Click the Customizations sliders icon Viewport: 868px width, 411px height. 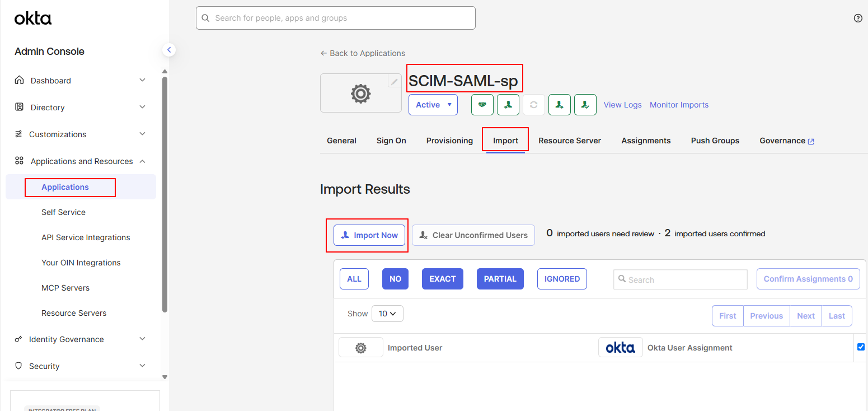pyautogui.click(x=18, y=134)
